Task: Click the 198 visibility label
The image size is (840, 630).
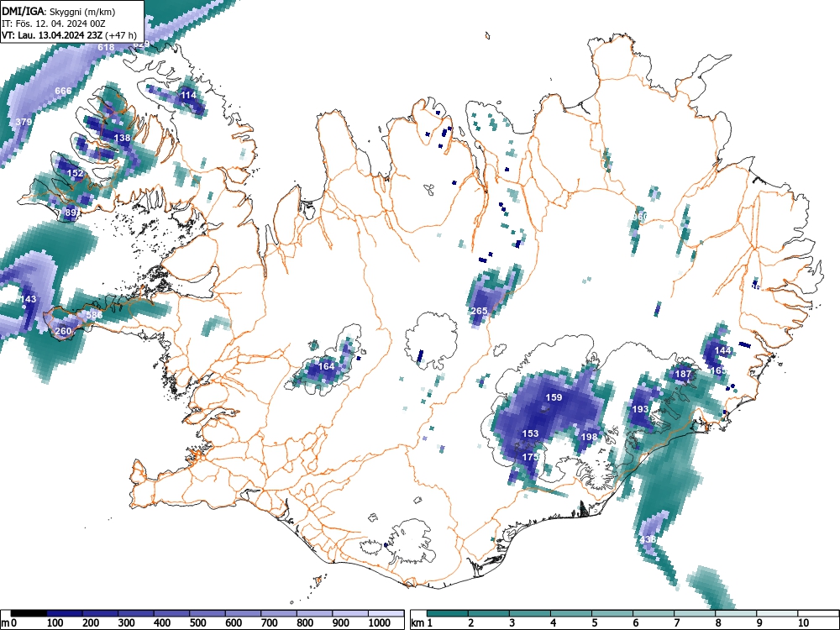Action: (589, 437)
